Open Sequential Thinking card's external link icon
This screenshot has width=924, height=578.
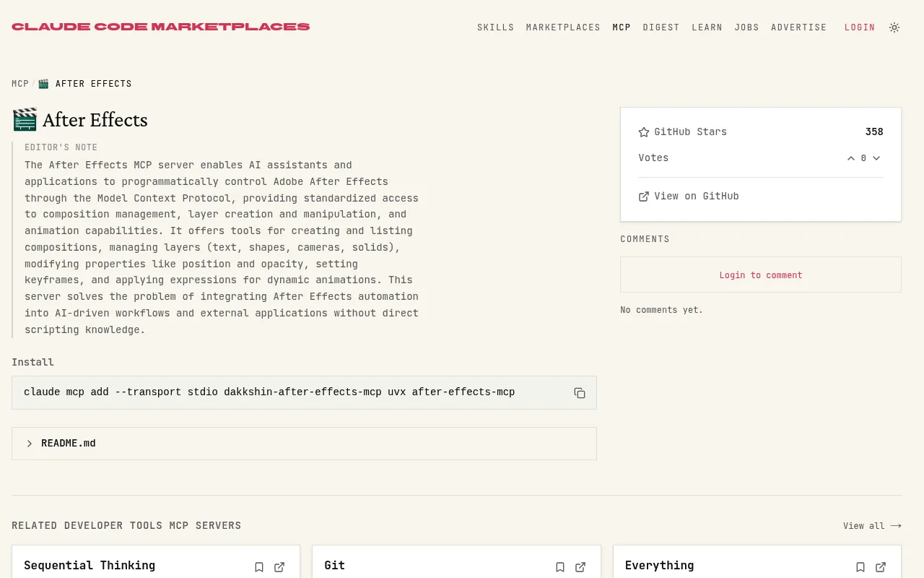click(279, 567)
